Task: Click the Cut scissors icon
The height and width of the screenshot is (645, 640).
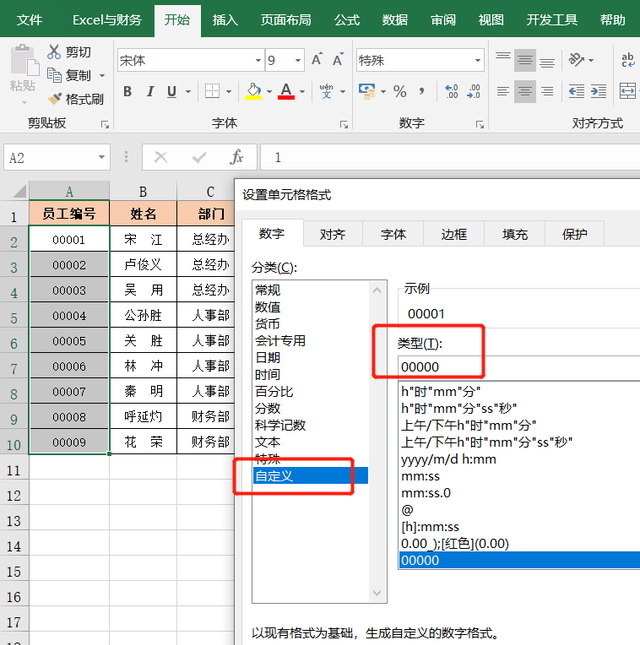Action: 54,52
